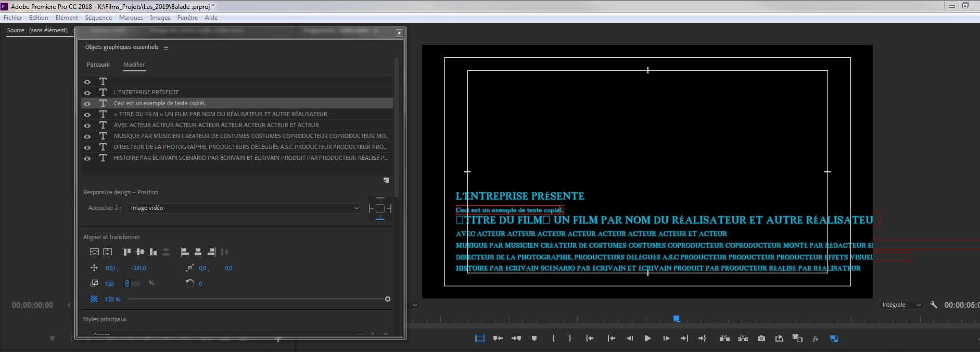
Task: Click the opacity slider handle
Action: (x=387, y=299)
